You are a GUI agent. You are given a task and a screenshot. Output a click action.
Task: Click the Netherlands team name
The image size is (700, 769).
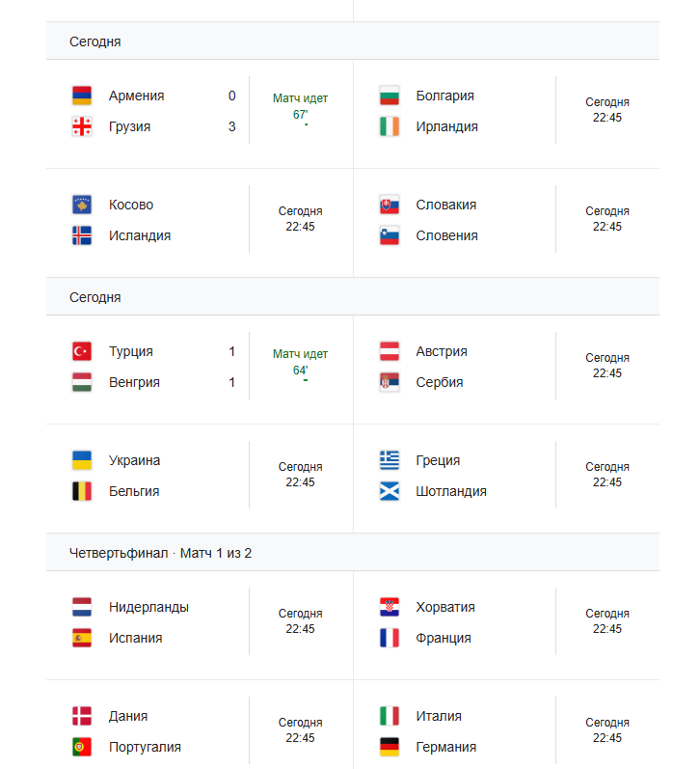(x=148, y=607)
